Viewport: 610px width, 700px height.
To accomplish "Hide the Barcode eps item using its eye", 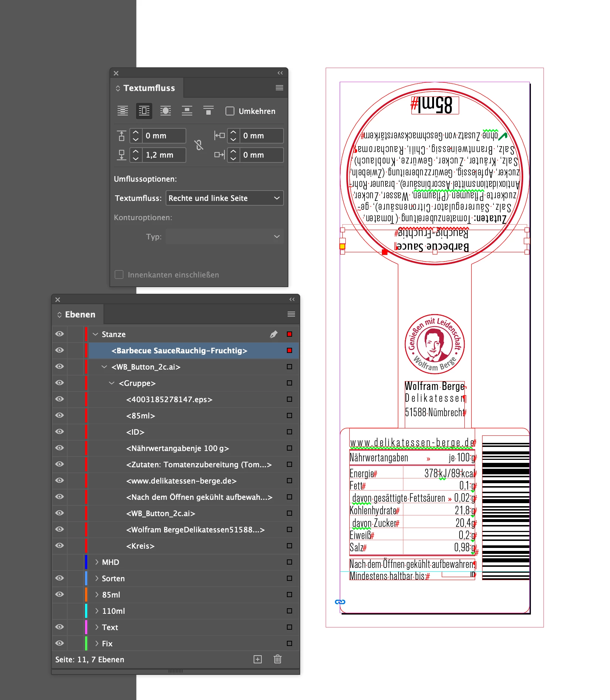I will pos(60,399).
